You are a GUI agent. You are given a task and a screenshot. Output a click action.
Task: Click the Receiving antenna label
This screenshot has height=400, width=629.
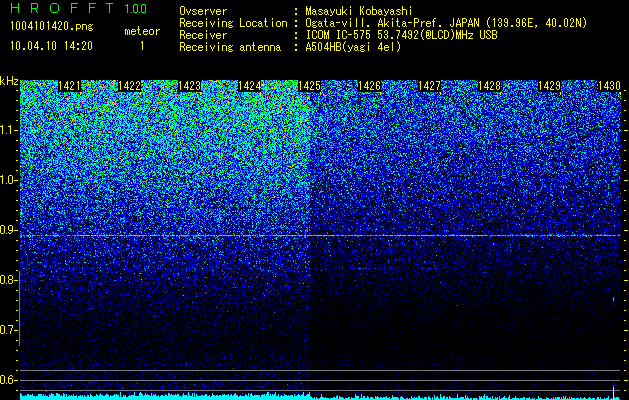click(230, 47)
